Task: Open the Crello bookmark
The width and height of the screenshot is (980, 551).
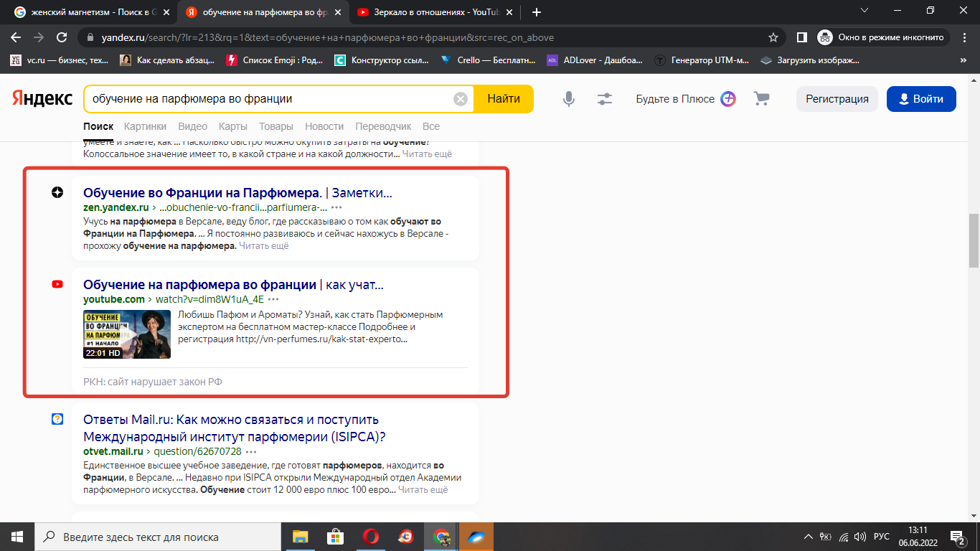Action: pos(488,60)
